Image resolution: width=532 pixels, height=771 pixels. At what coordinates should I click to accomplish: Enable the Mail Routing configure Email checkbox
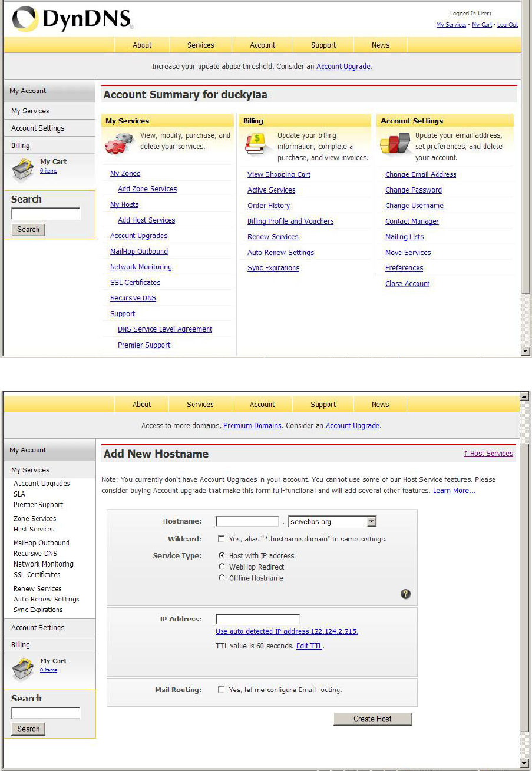point(221,689)
